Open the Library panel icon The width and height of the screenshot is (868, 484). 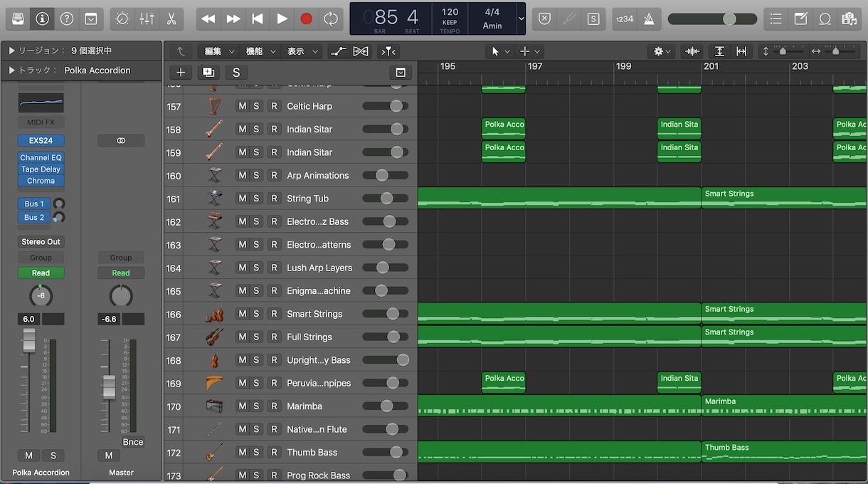click(18, 19)
